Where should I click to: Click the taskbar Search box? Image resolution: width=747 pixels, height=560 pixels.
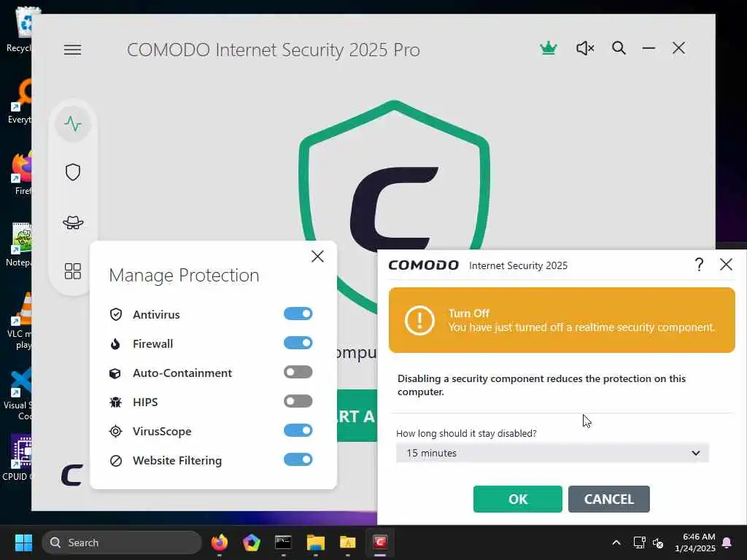tap(122, 542)
